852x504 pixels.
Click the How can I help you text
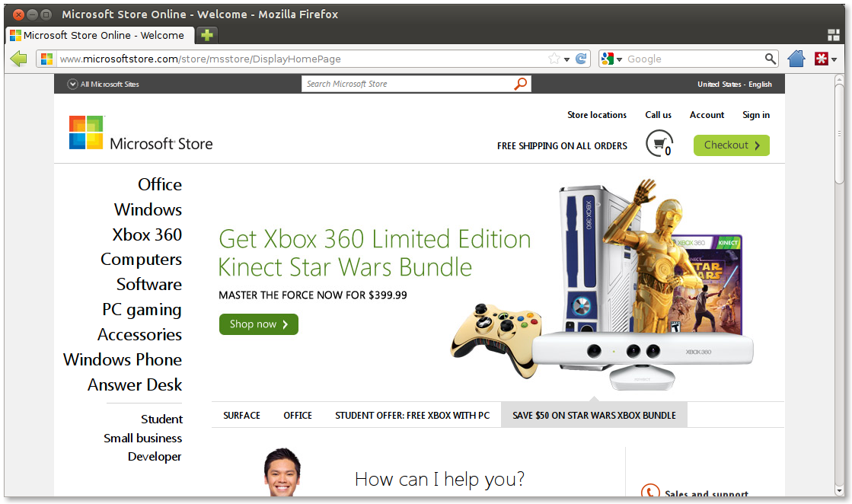tap(439, 479)
